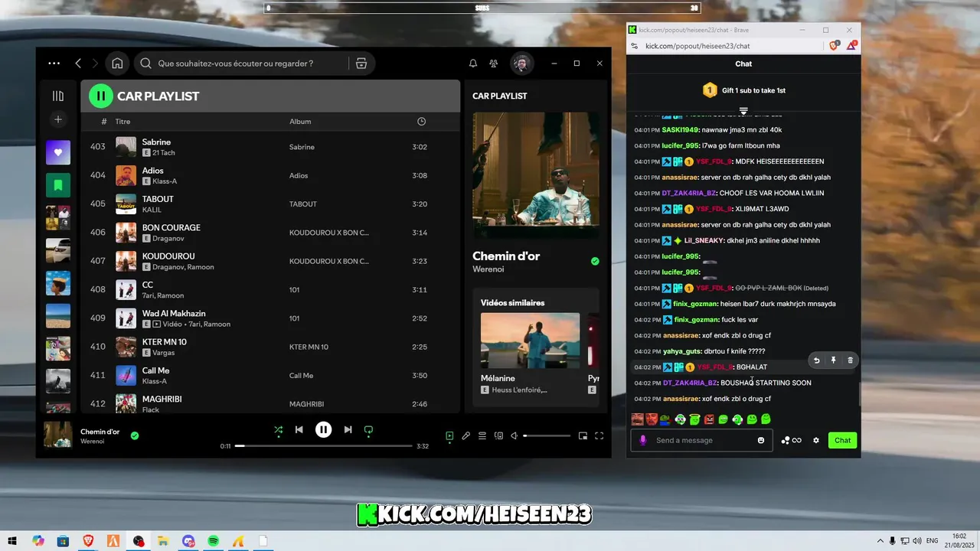Image resolution: width=980 pixels, height=551 pixels.
Task: Click the Send a message input
Action: coord(703,440)
